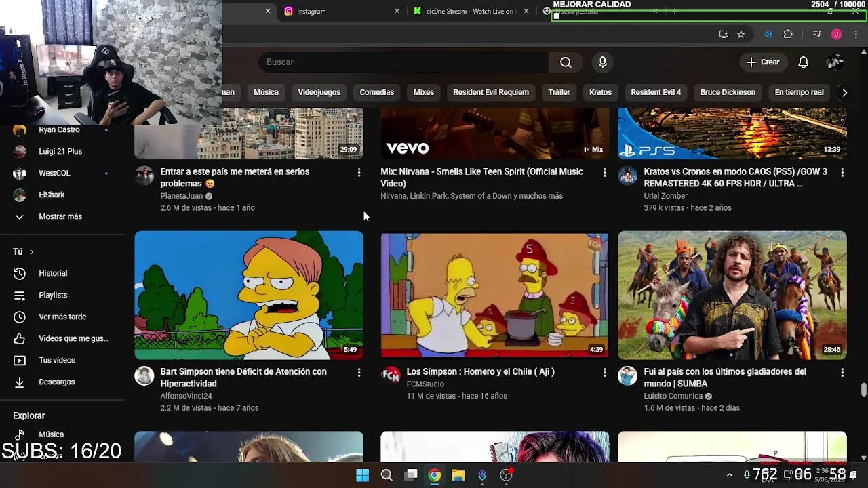Expand the Tú section chevron

coord(31,252)
